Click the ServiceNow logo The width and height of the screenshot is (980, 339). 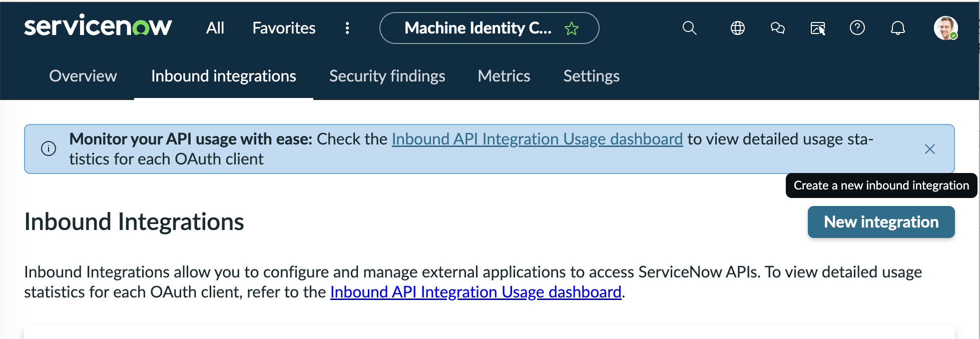[x=98, y=26]
